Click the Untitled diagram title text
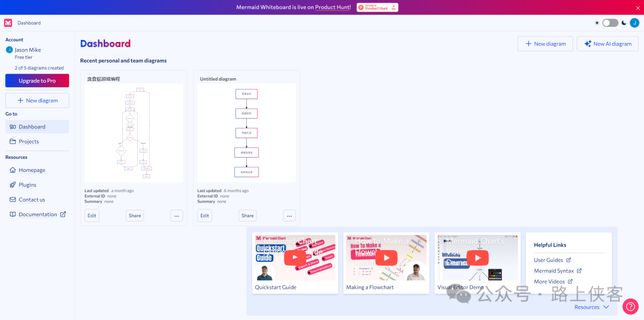This screenshot has width=644, height=320. click(x=218, y=79)
